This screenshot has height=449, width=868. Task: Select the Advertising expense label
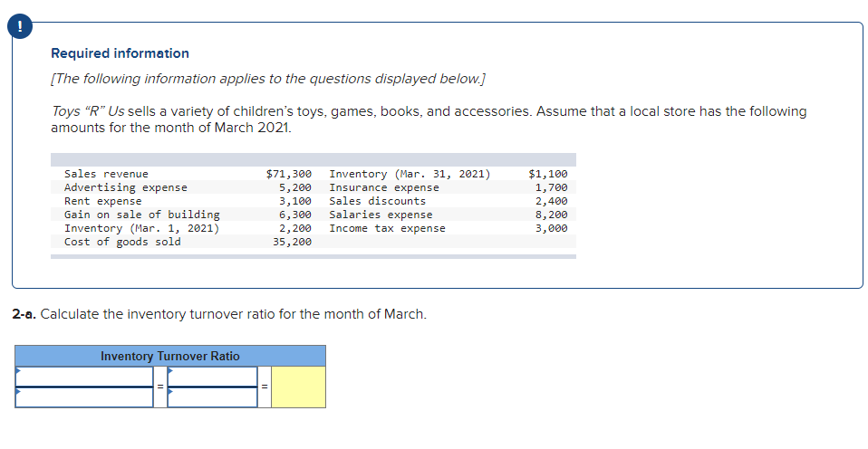click(126, 187)
